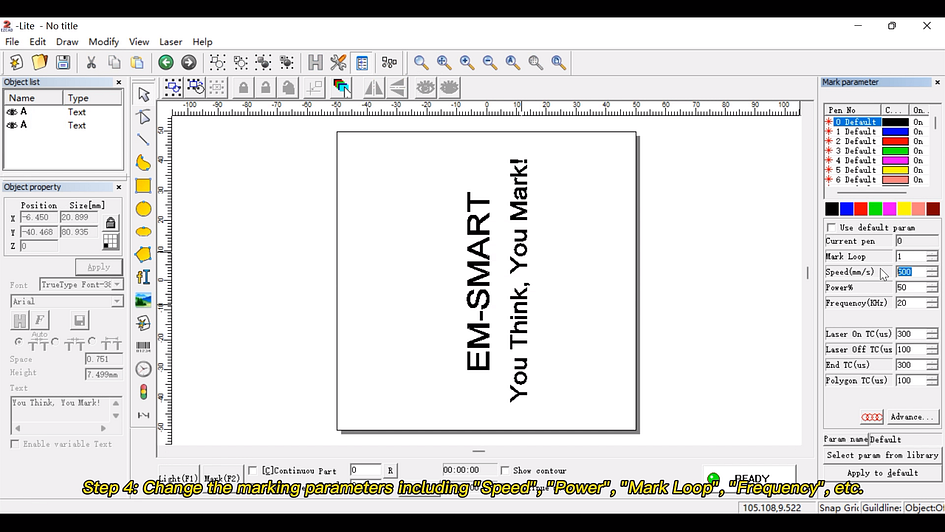
Task: Click Select param from library
Action: (882, 455)
